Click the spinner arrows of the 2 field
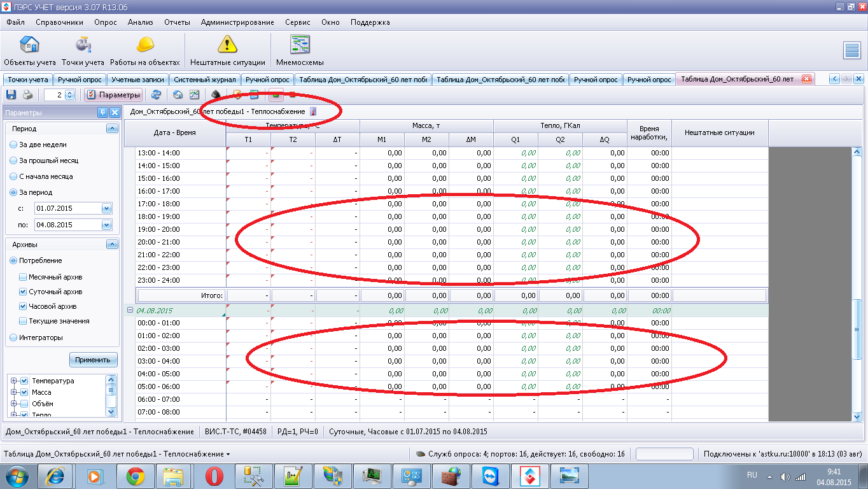The image size is (868, 489). pyautogui.click(x=70, y=95)
